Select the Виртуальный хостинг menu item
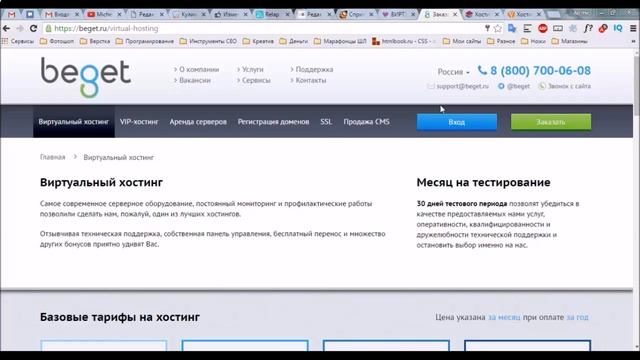This screenshot has width=640, height=360. click(73, 122)
